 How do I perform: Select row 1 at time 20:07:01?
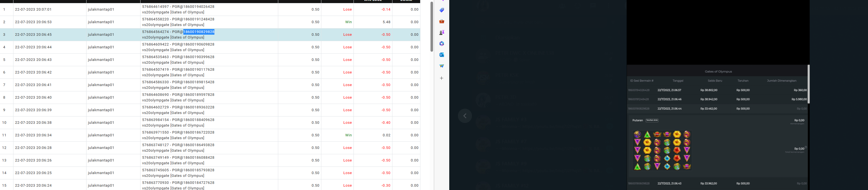210,9
